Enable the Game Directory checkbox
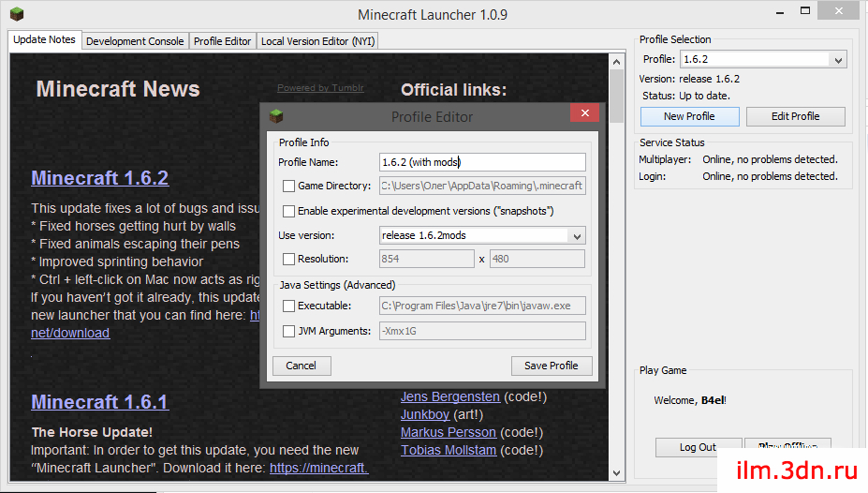 [288, 187]
